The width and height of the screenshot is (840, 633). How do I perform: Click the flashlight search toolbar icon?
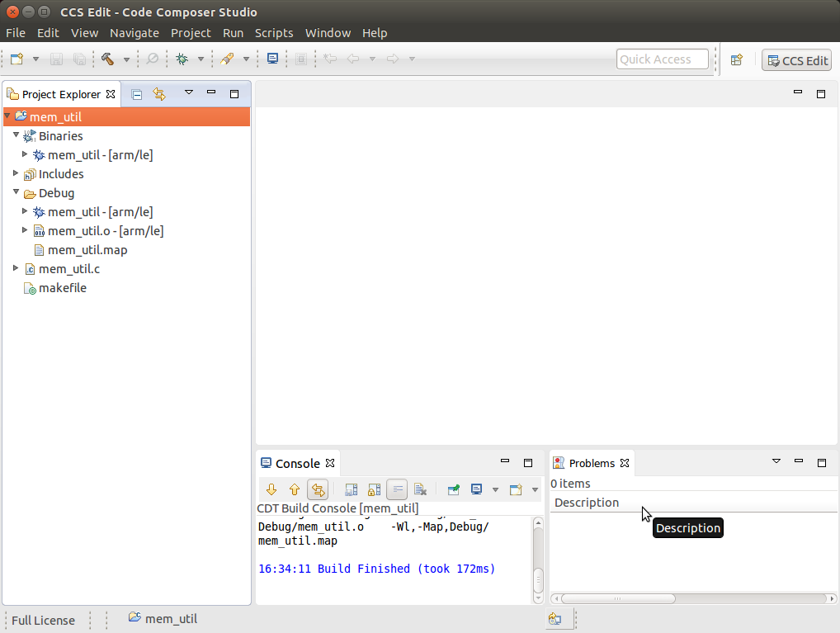tap(226, 59)
